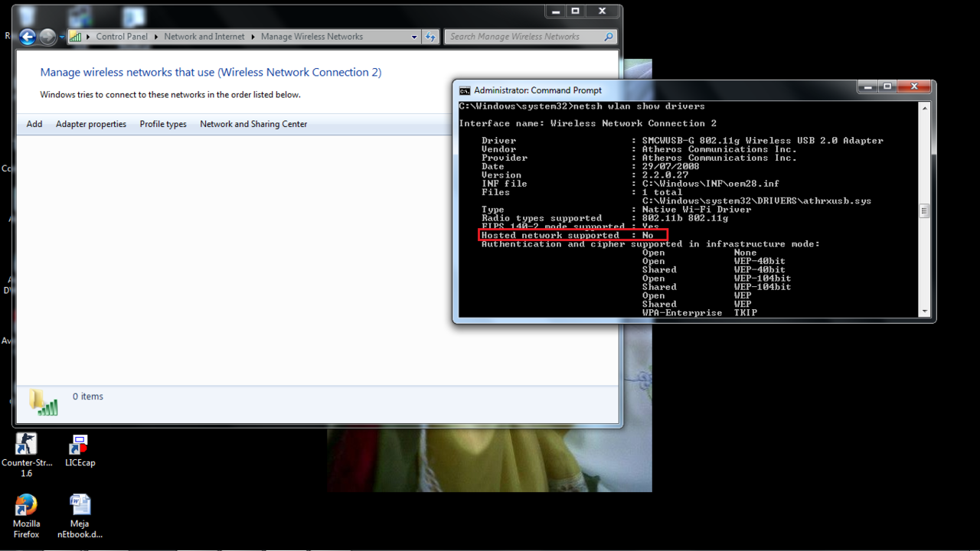
Task: Open LICEcap desktop shortcut
Action: (x=80, y=451)
